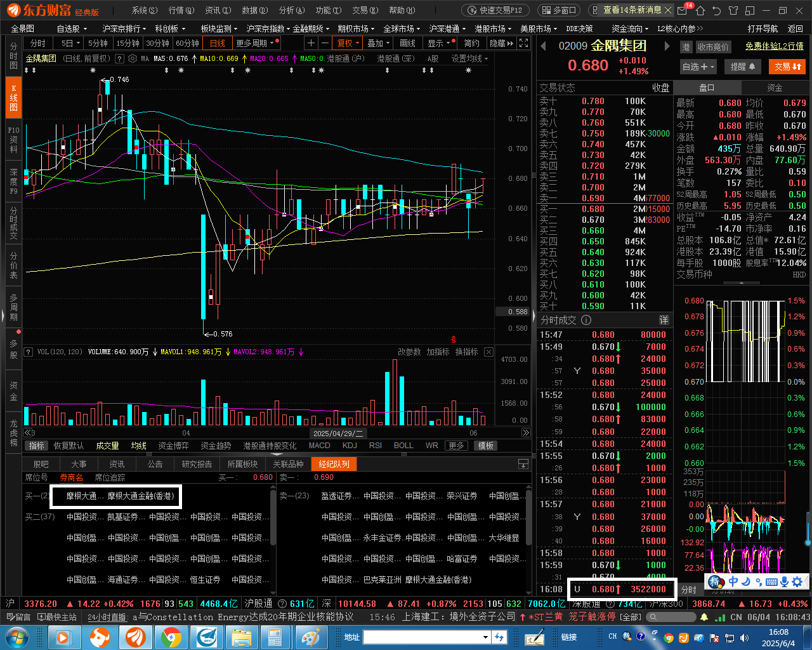This screenshot has width=812, height=650.
Task: Open moving average settings gear icon
Action: pos(133,58)
